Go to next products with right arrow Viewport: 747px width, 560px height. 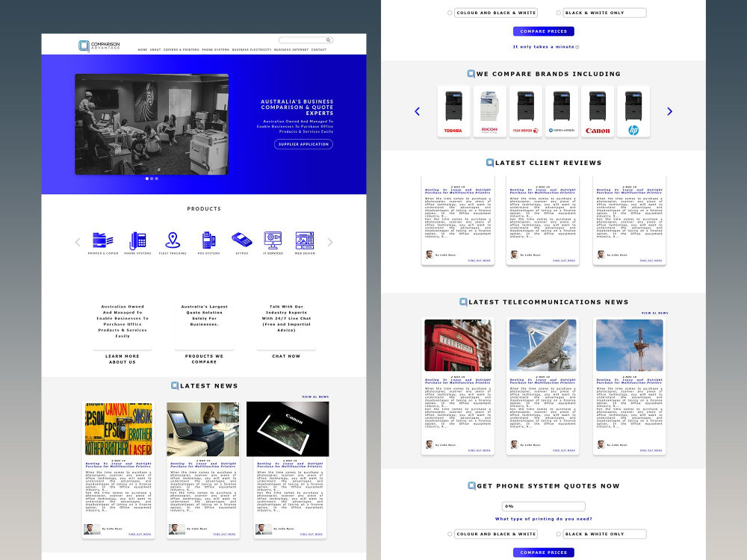click(x=330, y=243)
